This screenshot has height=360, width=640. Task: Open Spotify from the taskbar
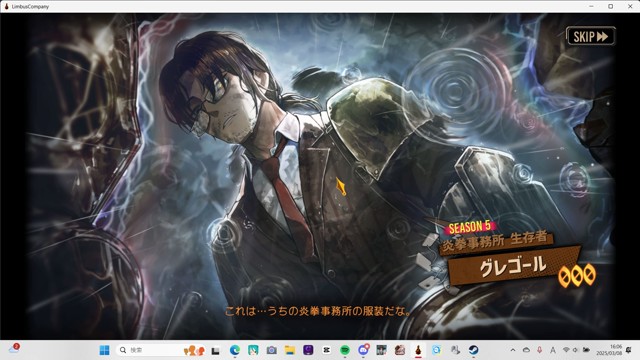point(345,350)
